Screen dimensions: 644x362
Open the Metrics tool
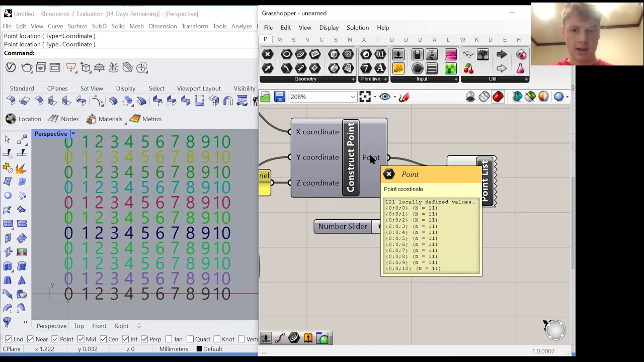coord(134,119)
